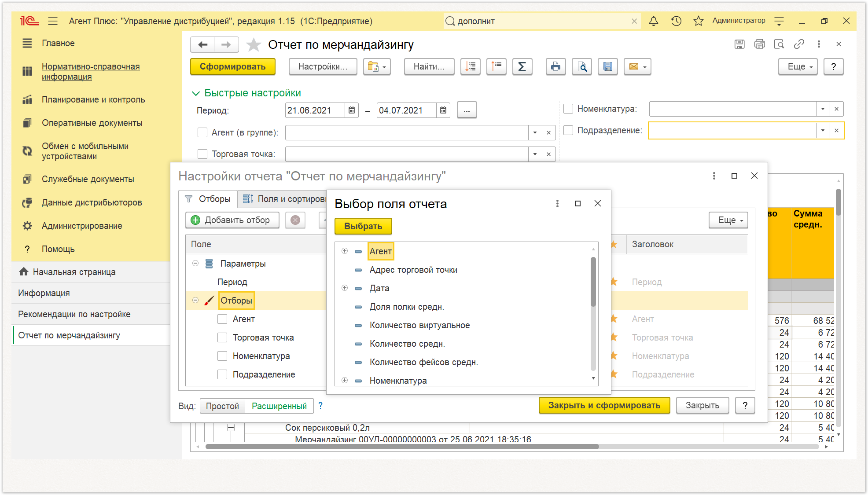Click Закрыть и сформировать button
This screenshot has height=495, width=868.
pyautogui.click(x=604, y=405)
